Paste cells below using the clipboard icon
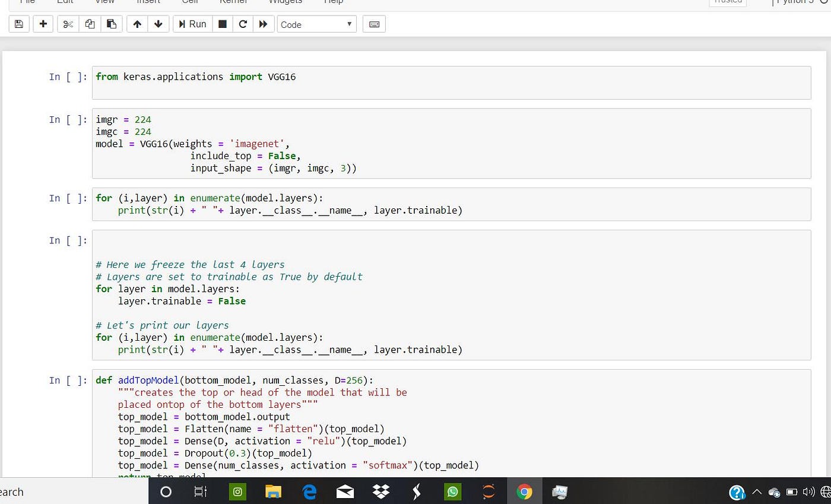Viewport: 831px width, 504px height. (112, 24)
